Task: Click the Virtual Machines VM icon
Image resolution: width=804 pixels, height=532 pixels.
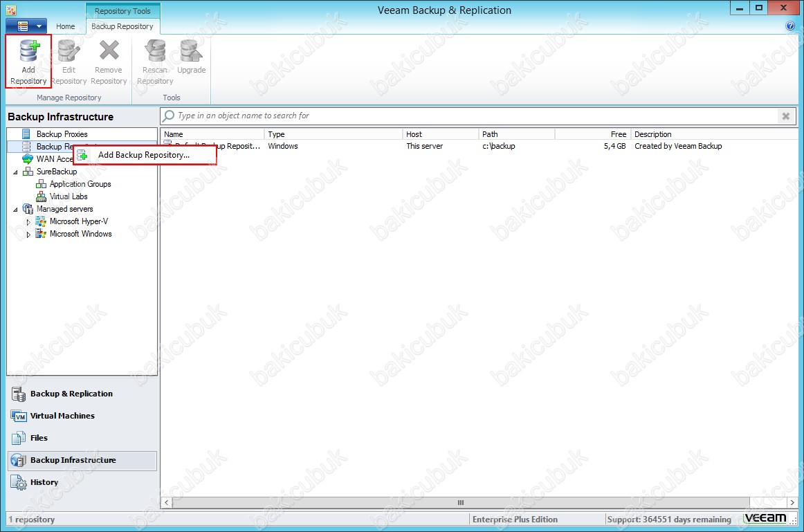Action: click(19, 416)
